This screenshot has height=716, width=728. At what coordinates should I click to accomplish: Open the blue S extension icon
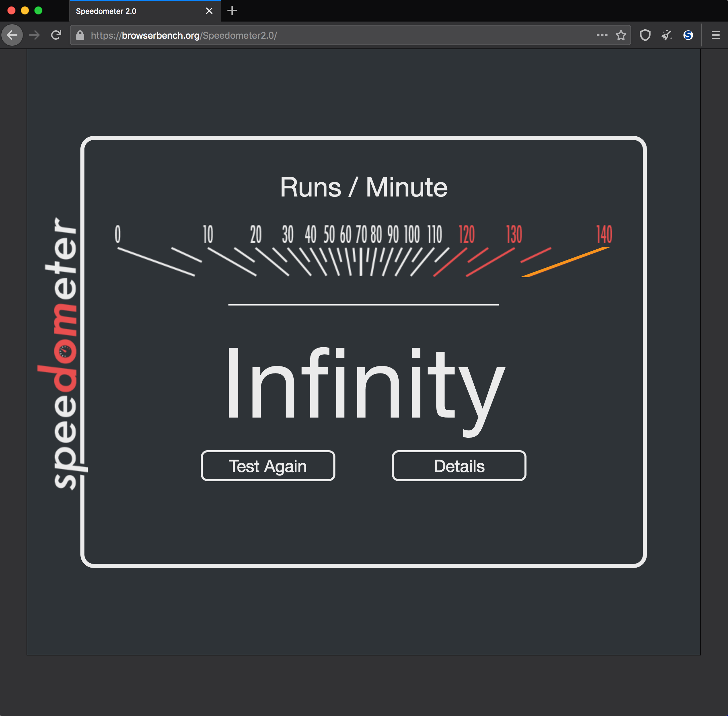click(x=688, y=35)
